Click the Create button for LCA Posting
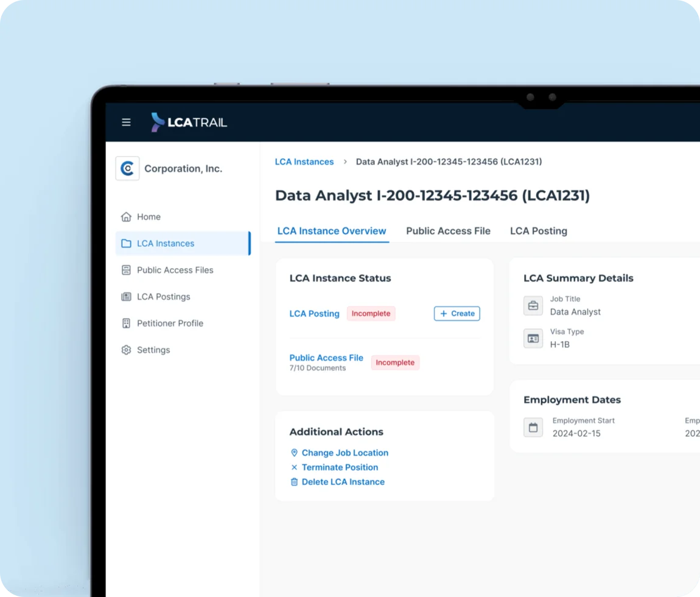Screen dimensions: 700x597 click(x=457, y=314)
